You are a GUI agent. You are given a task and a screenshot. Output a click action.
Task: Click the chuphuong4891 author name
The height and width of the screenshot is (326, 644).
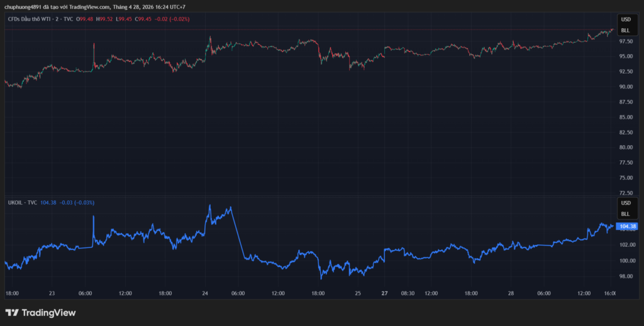[x=23, y=7]
